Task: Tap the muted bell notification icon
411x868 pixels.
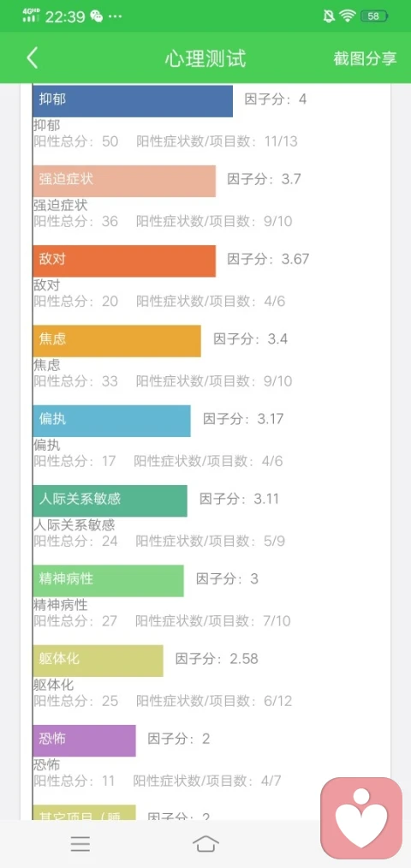Action: coord(329,16)
